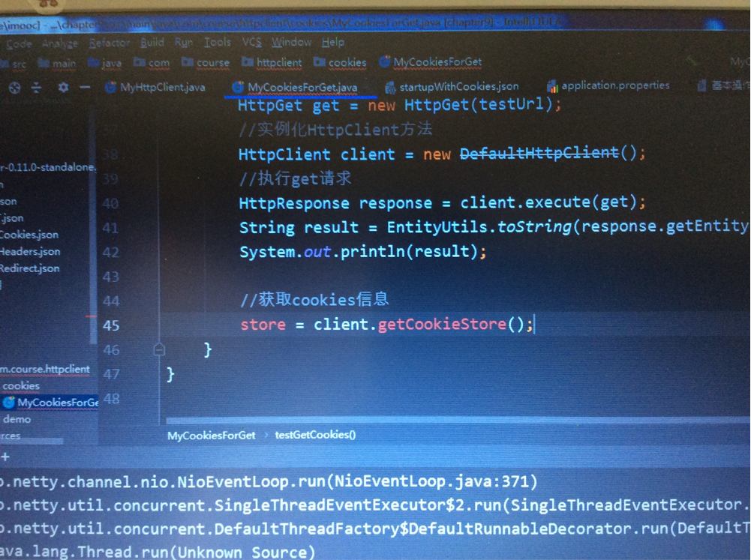Select Cookies.json in project tree
This screenshot has width=751, height=560.
(x=29, y=235)
